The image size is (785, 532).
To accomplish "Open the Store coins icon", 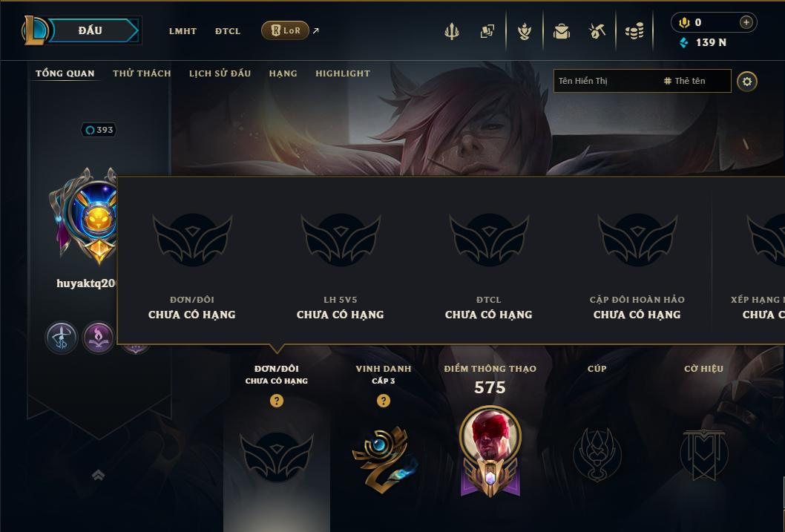I will pos(634,31).
